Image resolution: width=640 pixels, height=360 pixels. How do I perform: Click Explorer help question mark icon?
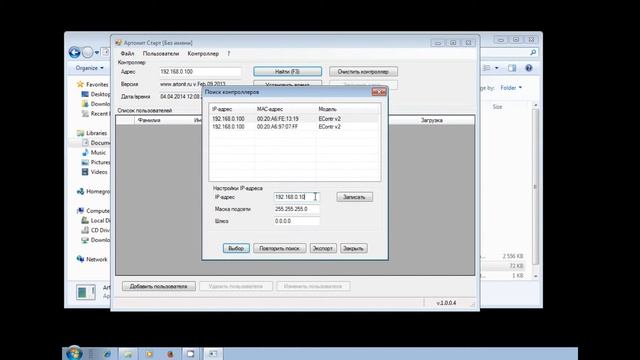point(529,68)
